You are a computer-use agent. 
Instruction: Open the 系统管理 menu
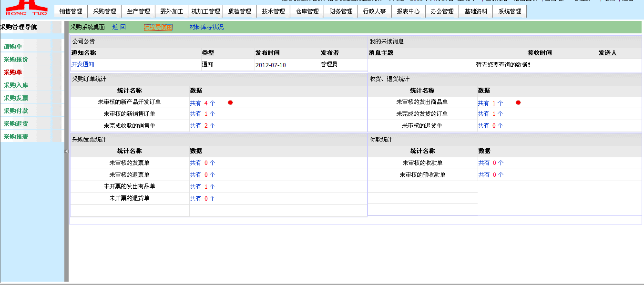click(510, 11)
